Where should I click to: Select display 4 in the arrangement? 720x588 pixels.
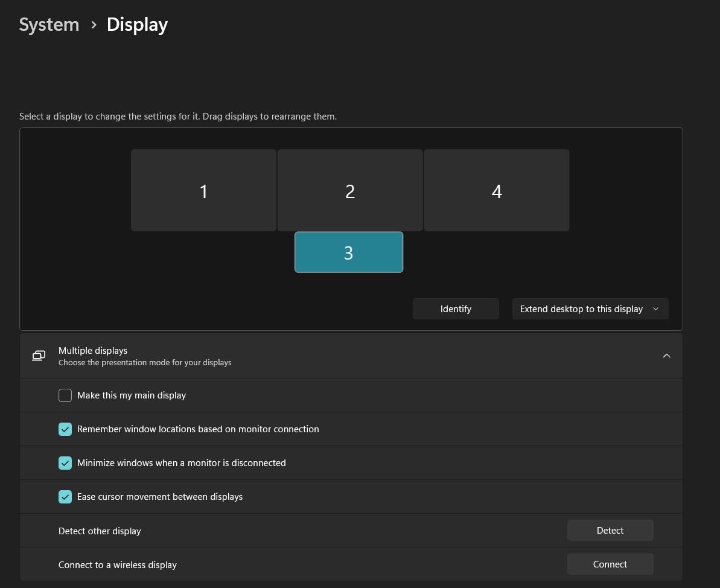click(497, 191)
